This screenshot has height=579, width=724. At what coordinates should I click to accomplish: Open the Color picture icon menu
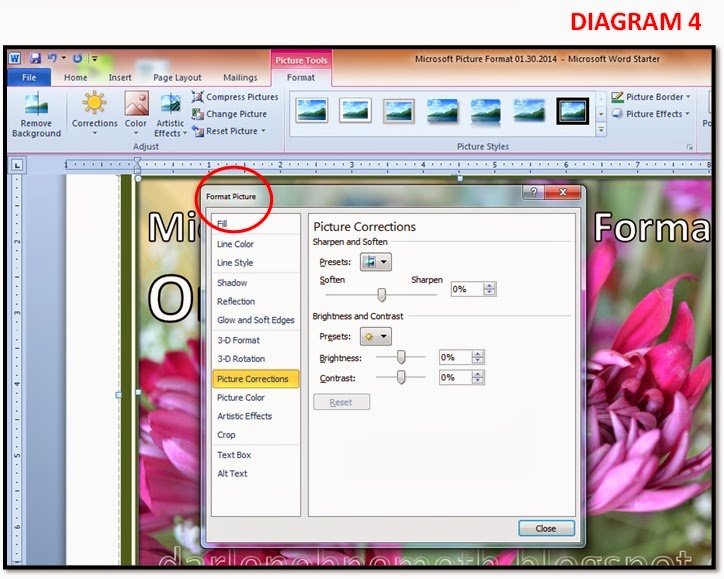click(136, 103)
